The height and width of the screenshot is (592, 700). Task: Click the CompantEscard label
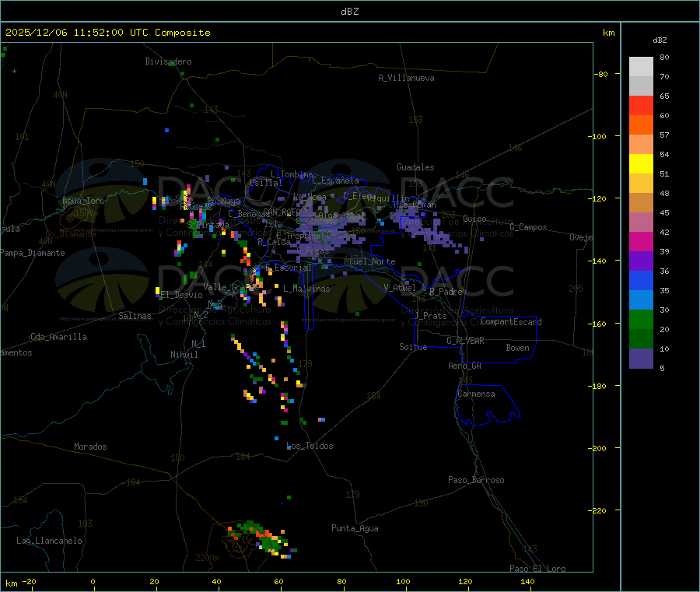511,321
